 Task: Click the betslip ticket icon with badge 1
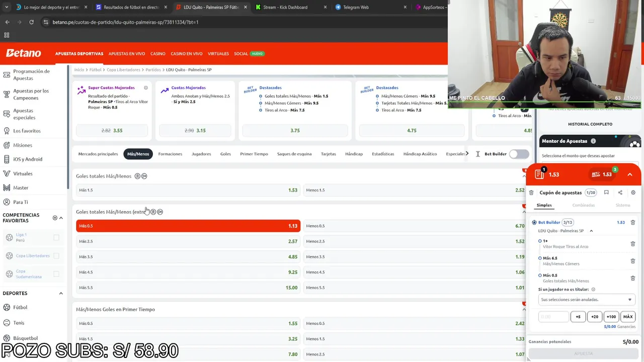click(540, 174)
